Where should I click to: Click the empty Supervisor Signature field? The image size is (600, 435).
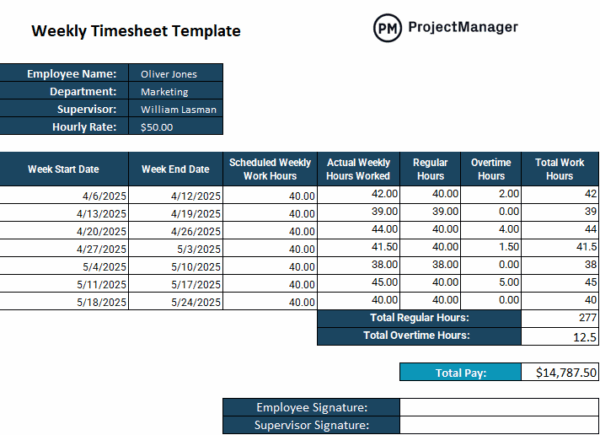(498, 425)
